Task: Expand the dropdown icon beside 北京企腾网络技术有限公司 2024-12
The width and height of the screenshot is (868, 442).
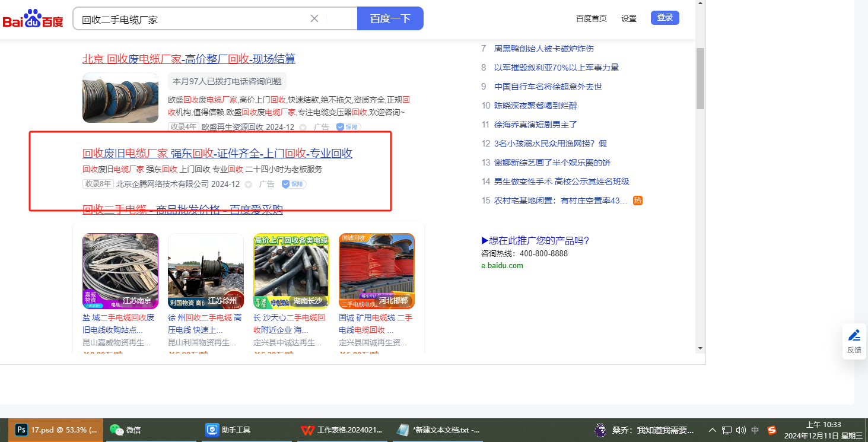Action: (249, 184)
